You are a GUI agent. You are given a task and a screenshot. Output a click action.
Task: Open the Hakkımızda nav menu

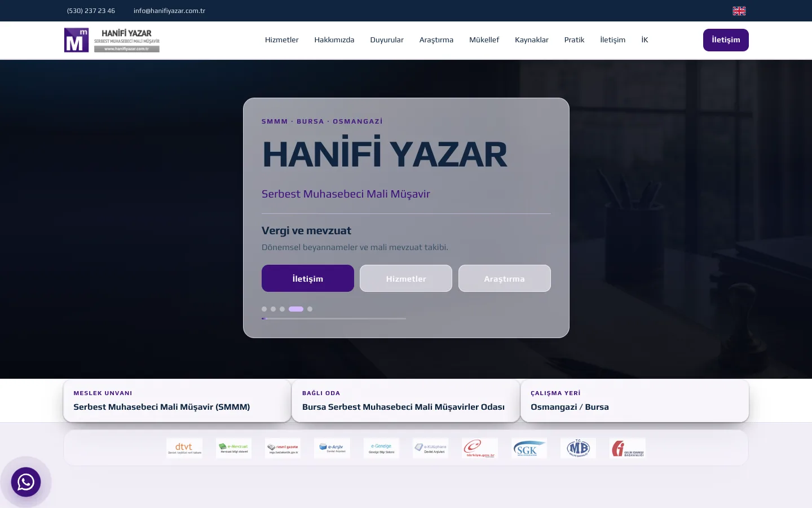click(x=334, y=40)
